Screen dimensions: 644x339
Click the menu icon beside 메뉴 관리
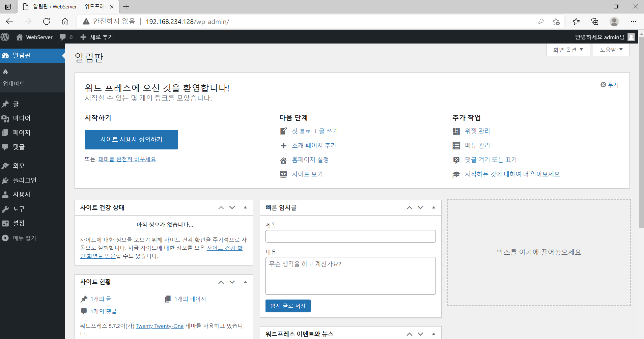(x=456, y=145)
